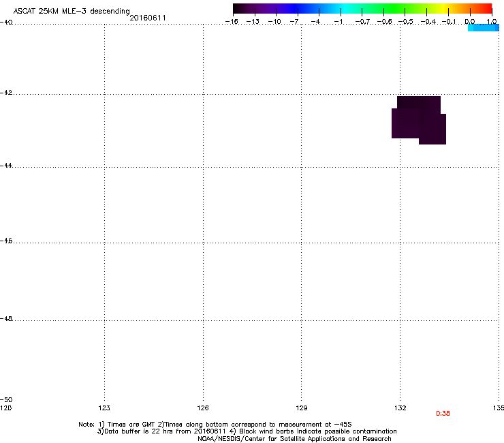Screen dimensions: 504x443
Task: Click the -0.5 color scale label
Action: click(406, 22)
